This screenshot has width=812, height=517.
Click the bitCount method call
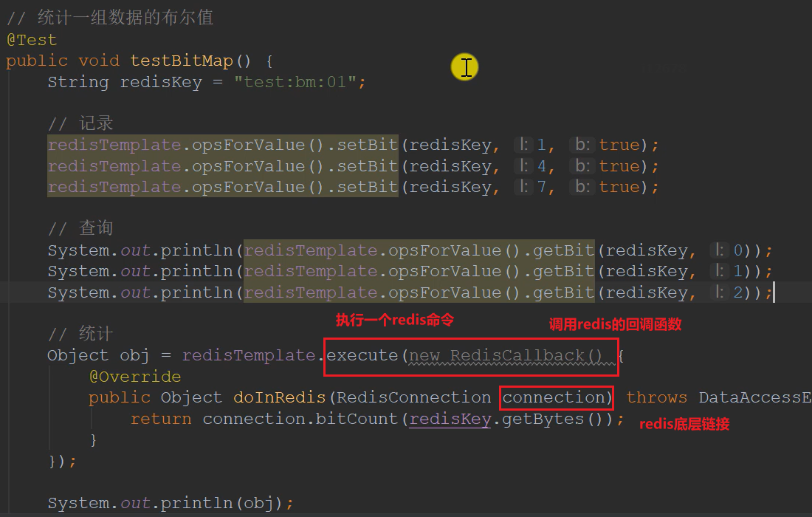357,419
